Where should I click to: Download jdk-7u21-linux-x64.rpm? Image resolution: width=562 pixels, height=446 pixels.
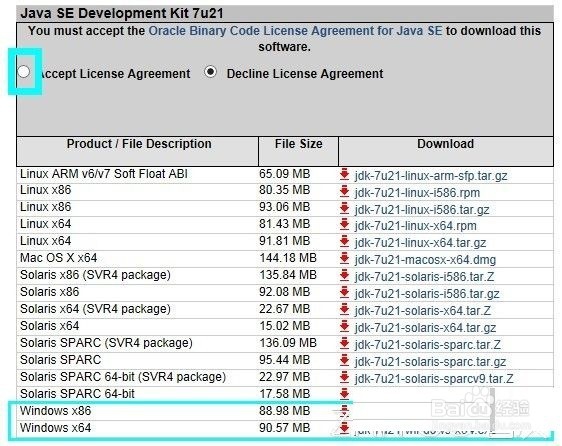[x=415, y=226]
